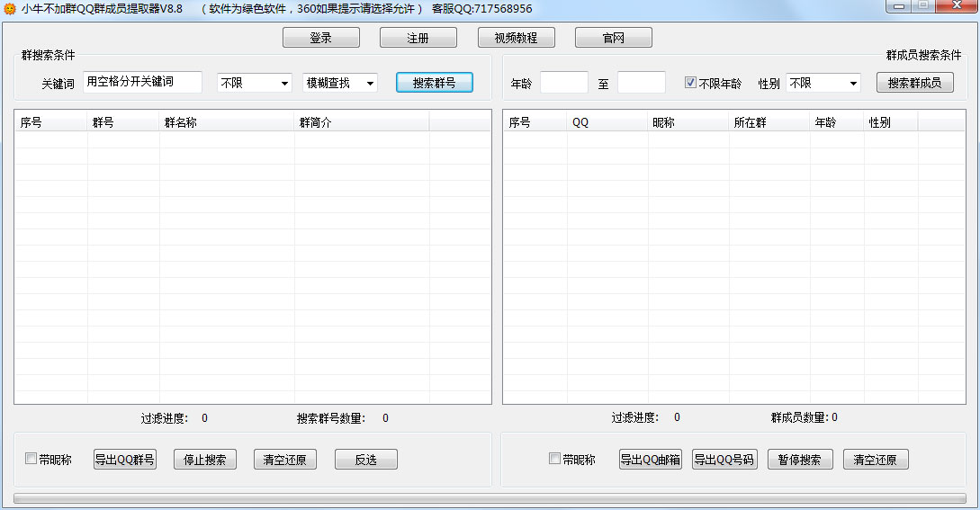The width and height of the screenshot is (980, 510).
Task: Toggle the 不限年龄 checkbox
Action: [x=691, y=83]
